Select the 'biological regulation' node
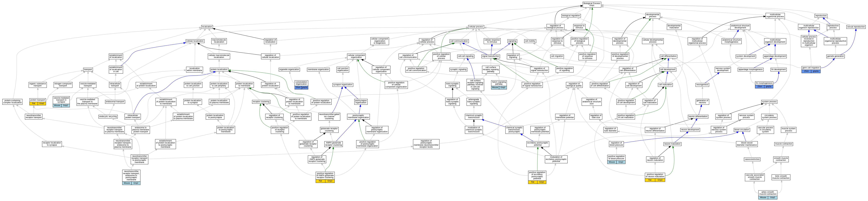This screenshot has width=868, height=201. pos(571,15)
